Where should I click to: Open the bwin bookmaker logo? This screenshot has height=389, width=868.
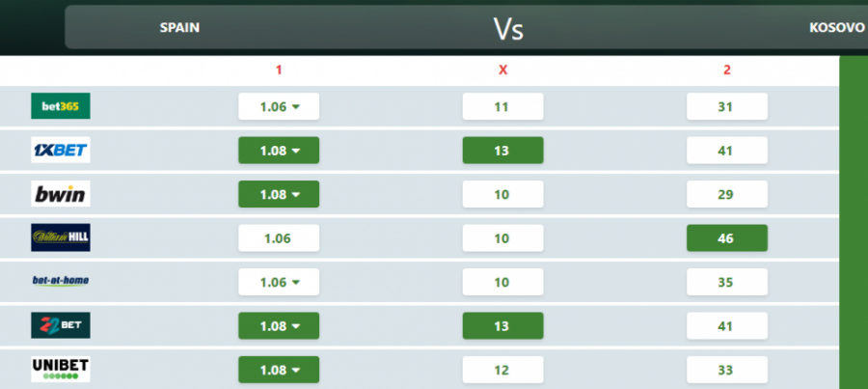tap(61, 194)
